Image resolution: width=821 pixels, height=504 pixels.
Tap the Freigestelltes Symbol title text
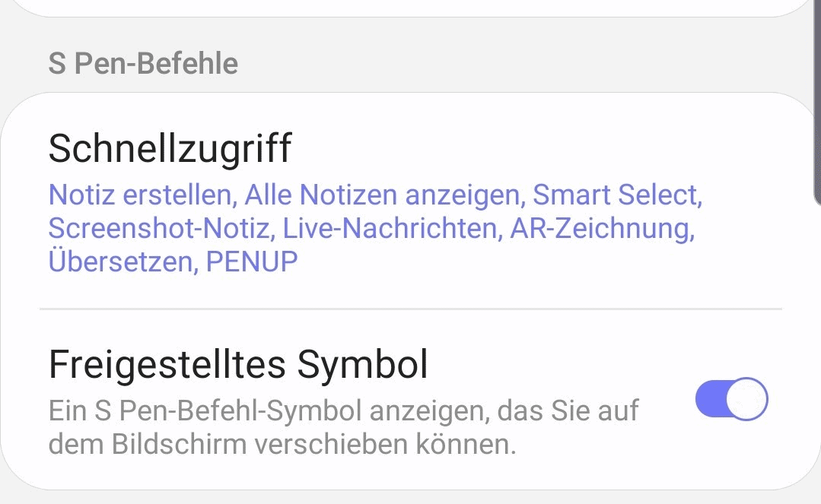238,364
